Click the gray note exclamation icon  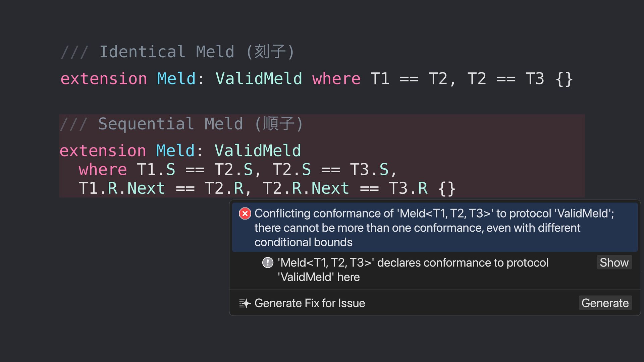[x=268, y=262]
